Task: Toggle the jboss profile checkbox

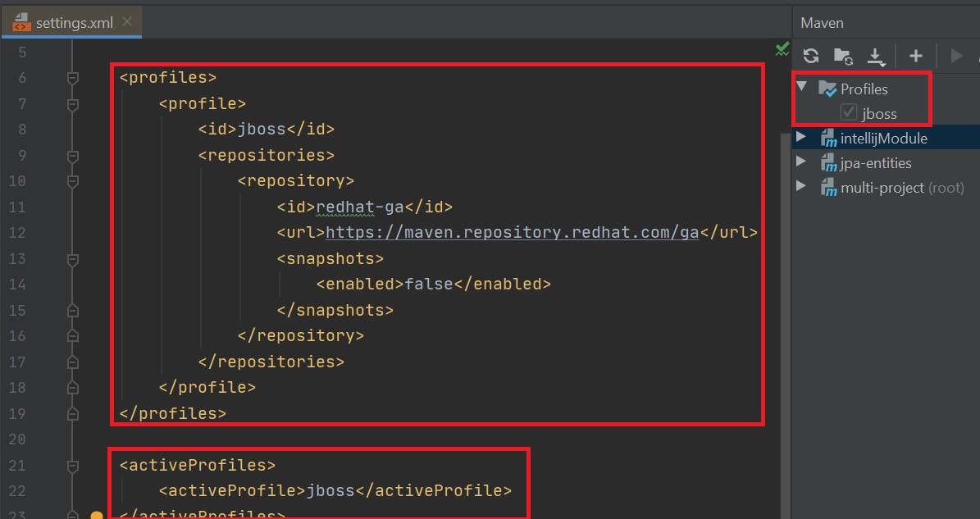Action: [849, 113]
